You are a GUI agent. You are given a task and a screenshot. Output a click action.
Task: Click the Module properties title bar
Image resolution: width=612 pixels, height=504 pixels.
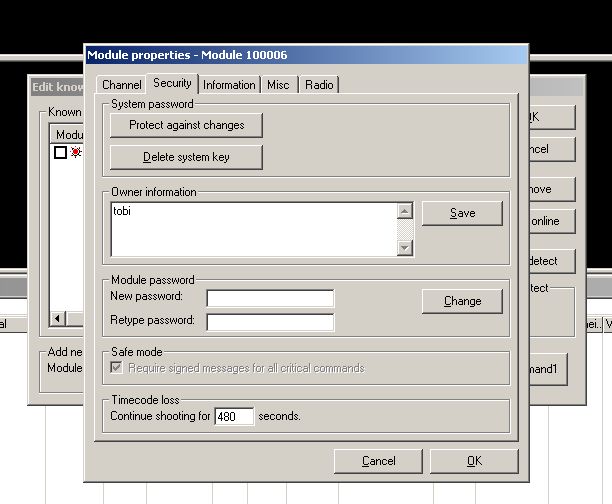(x=306, y=55)
